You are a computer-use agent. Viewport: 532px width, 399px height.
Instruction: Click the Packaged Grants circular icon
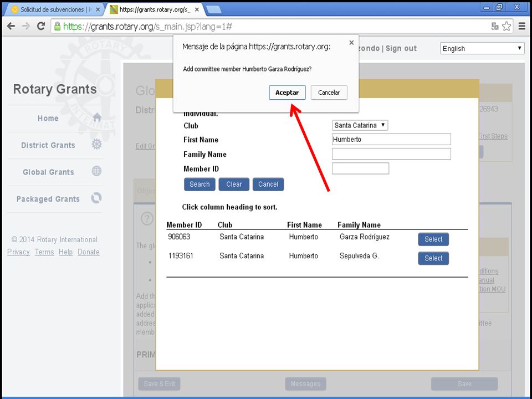pyautogui.click(x=96, y=198)
